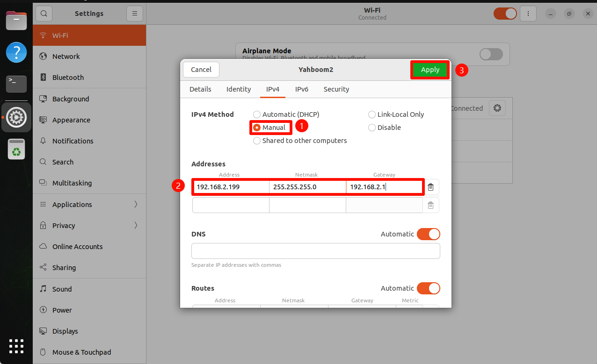Select Automatic (DHCP) IPv4 method

point(286,114)
